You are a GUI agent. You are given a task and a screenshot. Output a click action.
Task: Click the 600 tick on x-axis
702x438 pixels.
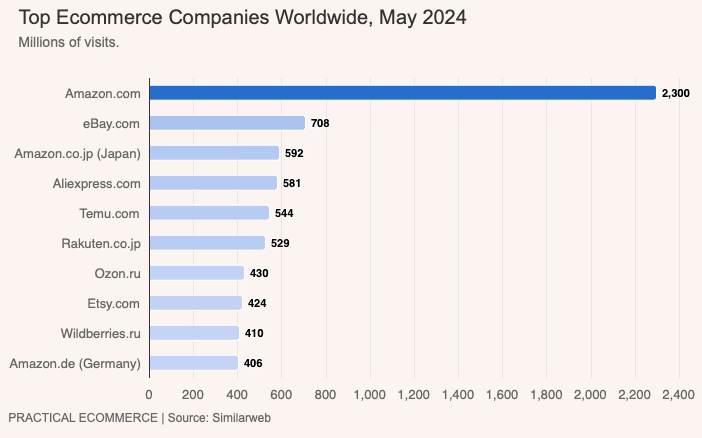(x=281, y=395)
